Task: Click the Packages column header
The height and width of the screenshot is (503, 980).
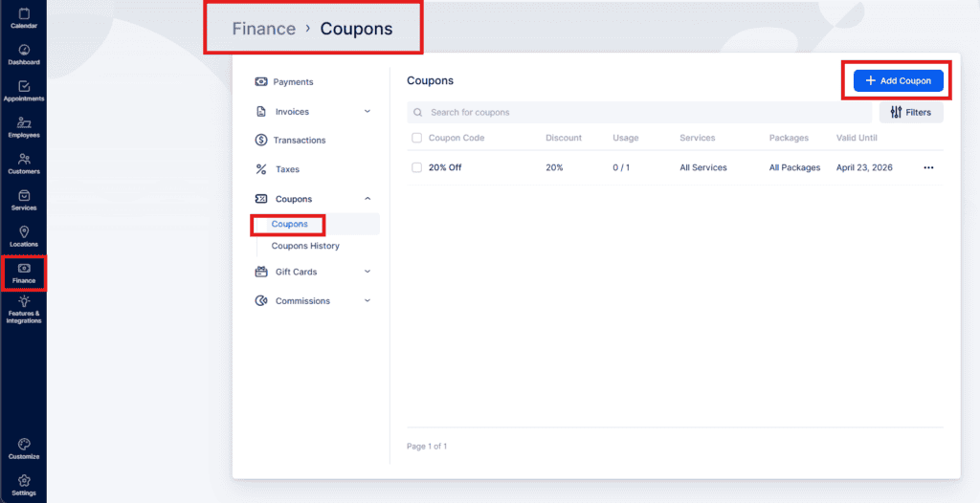Action: [789, 138]
